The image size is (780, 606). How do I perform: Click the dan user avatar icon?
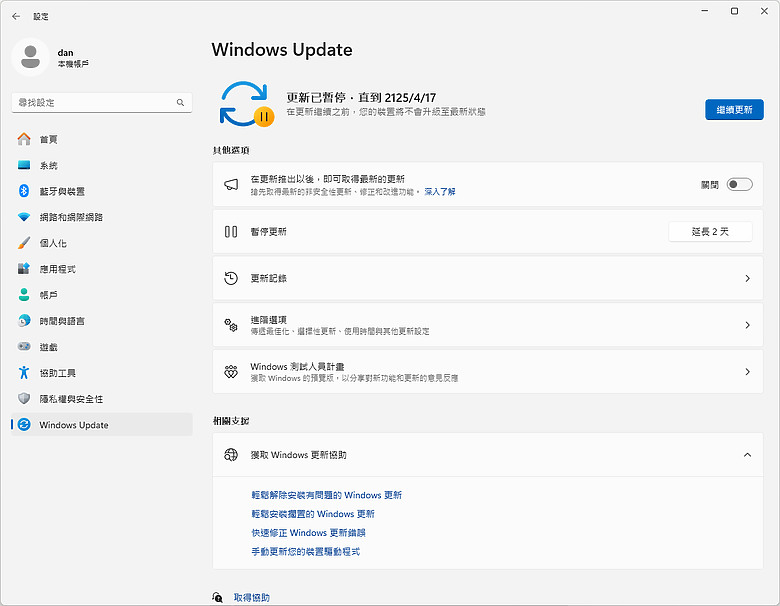click(x=30, y=57)
